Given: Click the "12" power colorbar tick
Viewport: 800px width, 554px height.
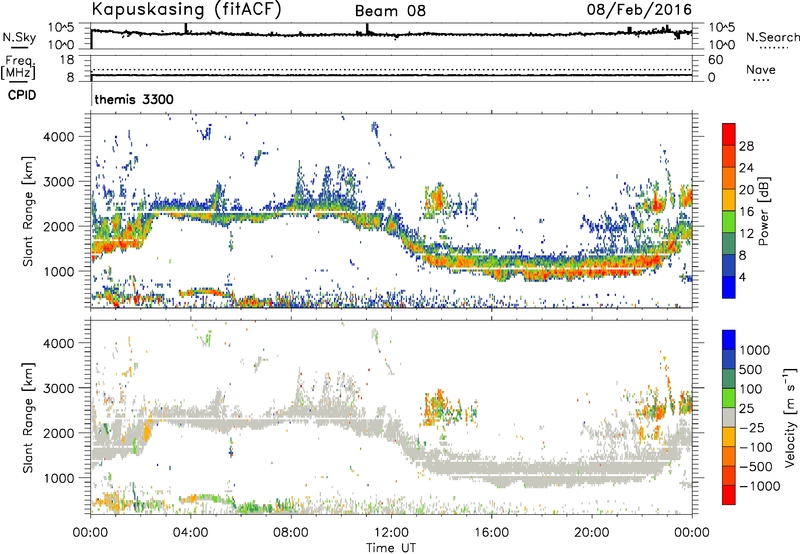Looking at the screenshot, I should [746, 234].
